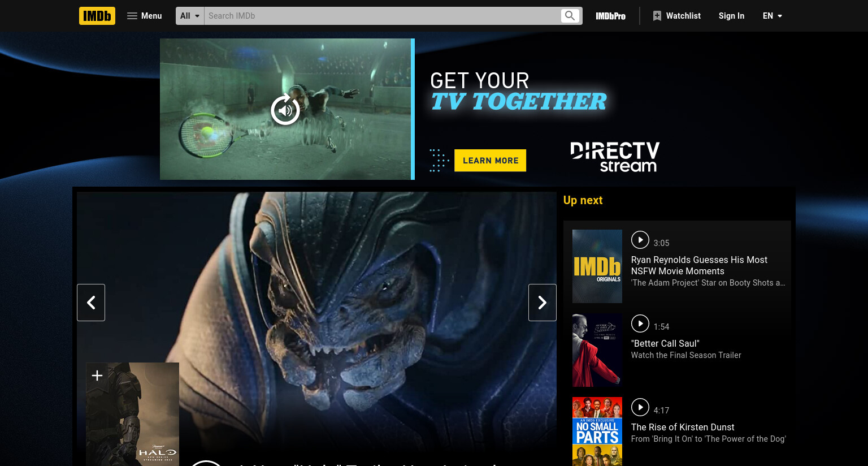Click 'Watch the Final Season Trailer' text
Viewport: 868px width, 466px height.
686,355
